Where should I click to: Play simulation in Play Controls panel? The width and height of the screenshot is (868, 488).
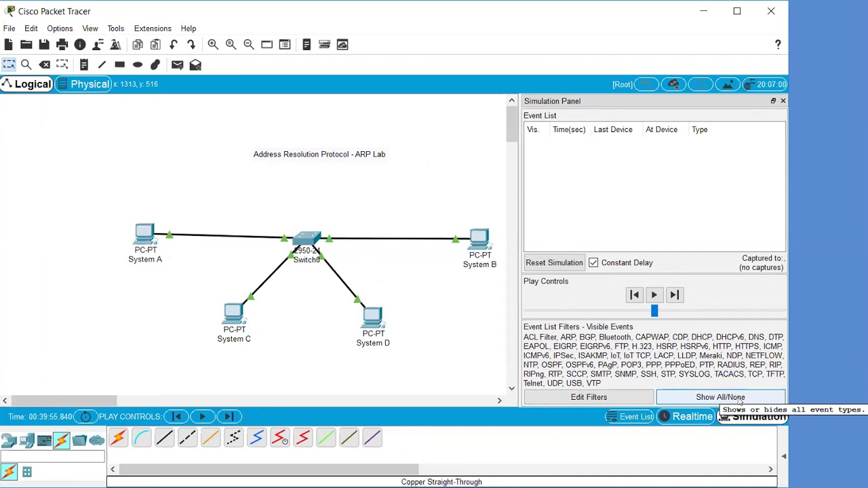(x=654, y=295)
